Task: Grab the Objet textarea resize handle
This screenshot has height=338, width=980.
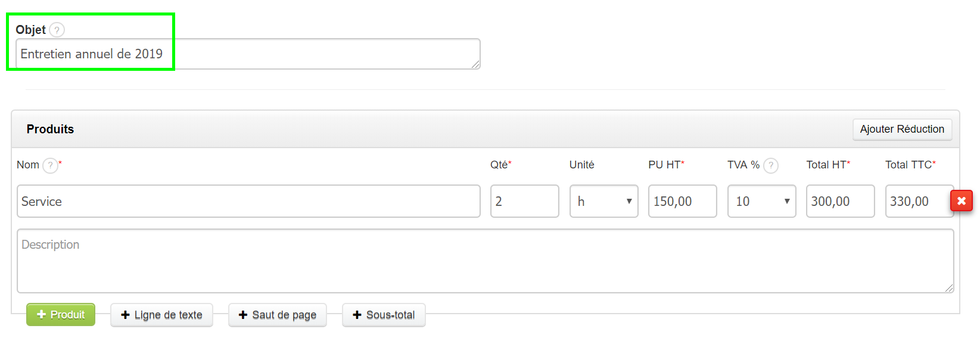Action: [x=475, y=64]
